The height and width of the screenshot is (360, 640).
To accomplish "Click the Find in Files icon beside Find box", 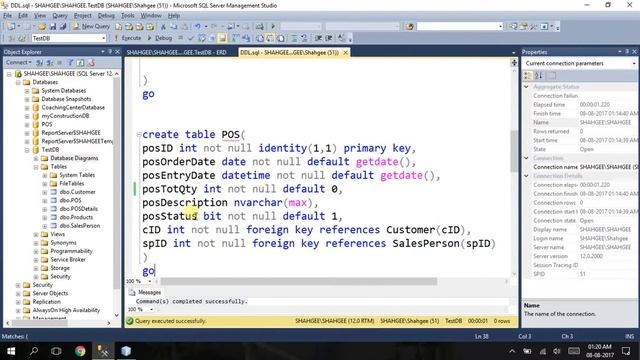I will coord(409,27).
